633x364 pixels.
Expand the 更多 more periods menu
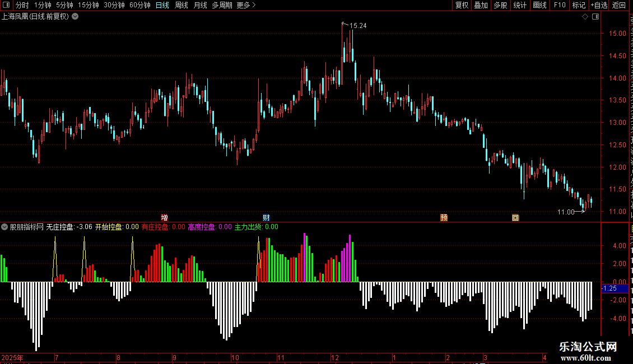(x=246, y=5)
